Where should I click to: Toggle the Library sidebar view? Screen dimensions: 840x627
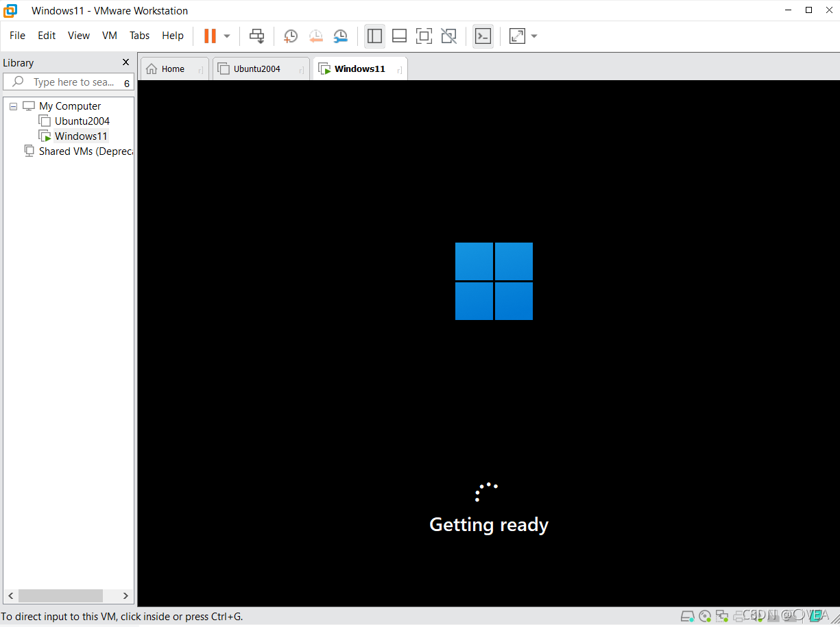[x=374, y=36]
